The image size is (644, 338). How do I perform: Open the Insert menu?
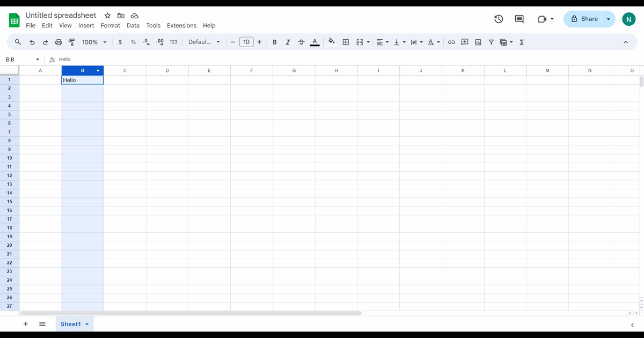pos(86,25)
